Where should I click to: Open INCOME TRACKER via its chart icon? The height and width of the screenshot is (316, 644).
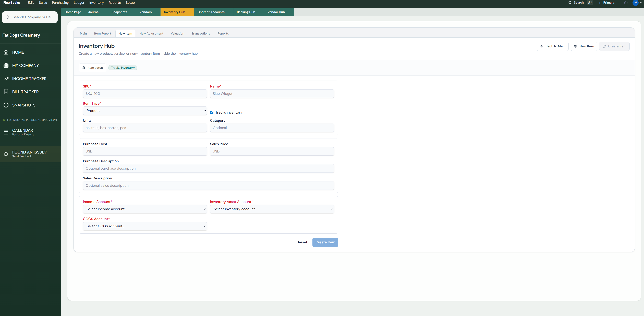pyautogui.click(x=6, y=78)
